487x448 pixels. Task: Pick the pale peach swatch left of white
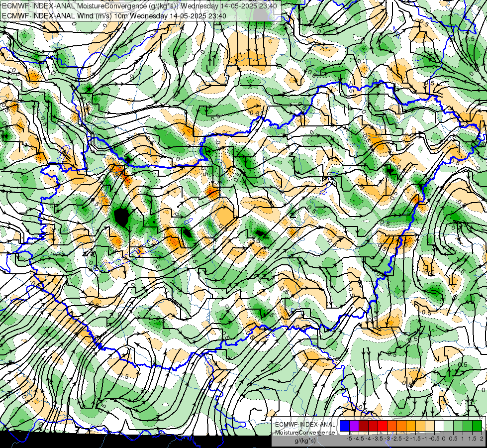click(x=430, y=426)
